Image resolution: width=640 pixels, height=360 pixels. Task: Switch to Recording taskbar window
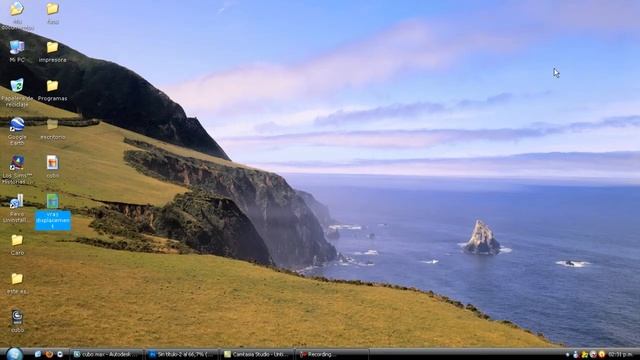332,354
